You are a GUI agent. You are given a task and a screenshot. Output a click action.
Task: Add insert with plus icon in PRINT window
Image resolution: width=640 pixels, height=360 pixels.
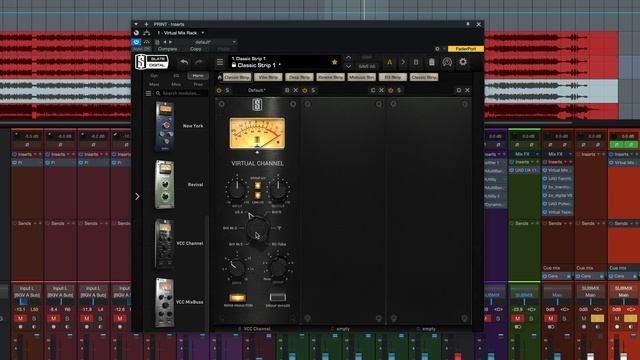pyautogui.click(x=146, y=24)
